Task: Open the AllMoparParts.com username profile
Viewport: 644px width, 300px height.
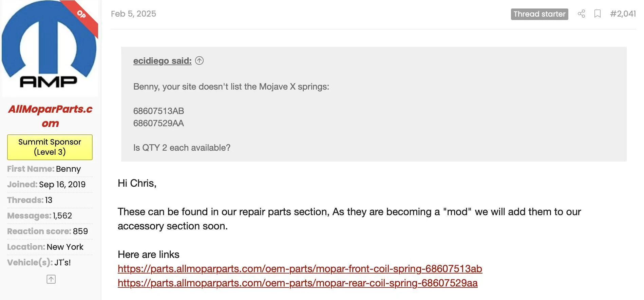Action: [50, 116]
